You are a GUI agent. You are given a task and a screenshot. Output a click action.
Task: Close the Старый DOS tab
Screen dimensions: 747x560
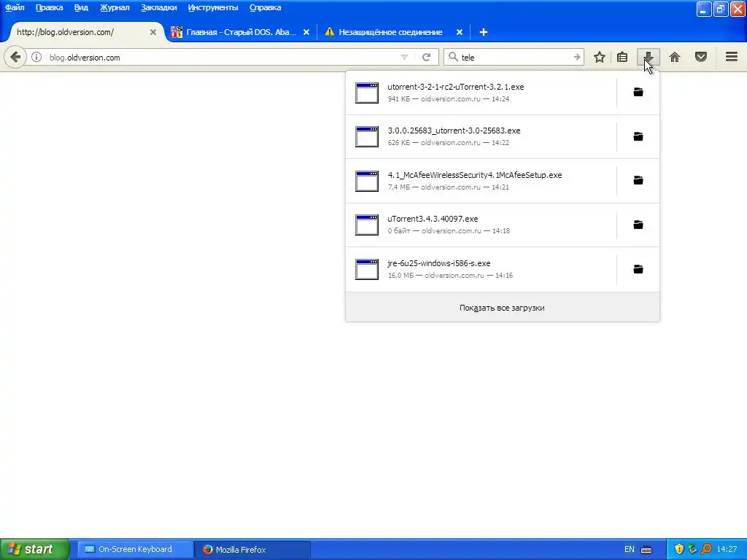[306, 32]
